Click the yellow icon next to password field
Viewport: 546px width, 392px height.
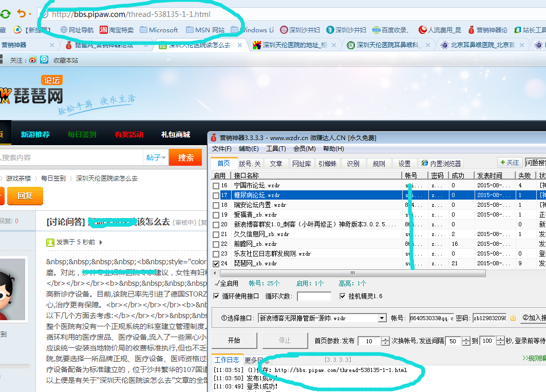(x=513, y=318)
